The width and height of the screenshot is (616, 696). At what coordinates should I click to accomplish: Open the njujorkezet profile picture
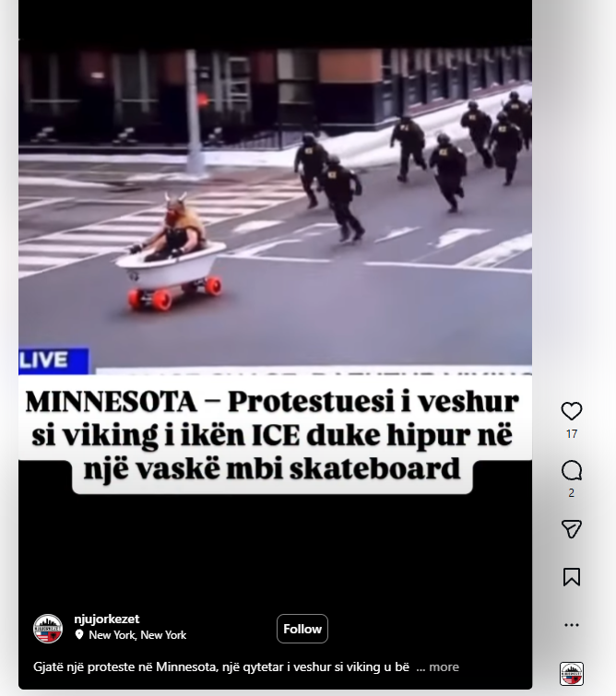click(48, 629)
